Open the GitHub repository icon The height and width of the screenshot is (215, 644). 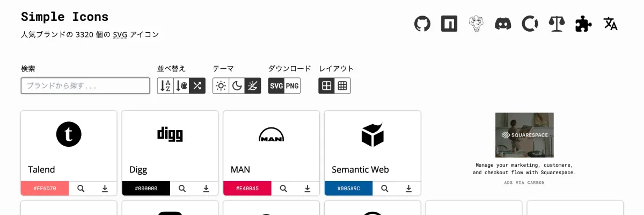[423, 24]
